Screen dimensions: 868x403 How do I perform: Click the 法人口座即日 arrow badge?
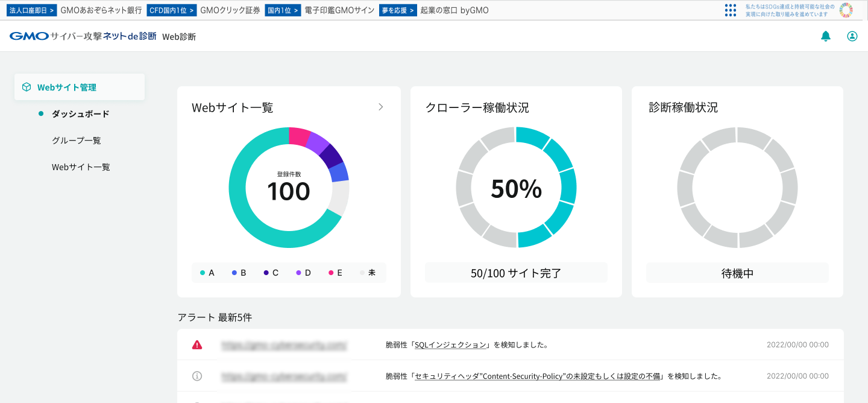(31, 10)
